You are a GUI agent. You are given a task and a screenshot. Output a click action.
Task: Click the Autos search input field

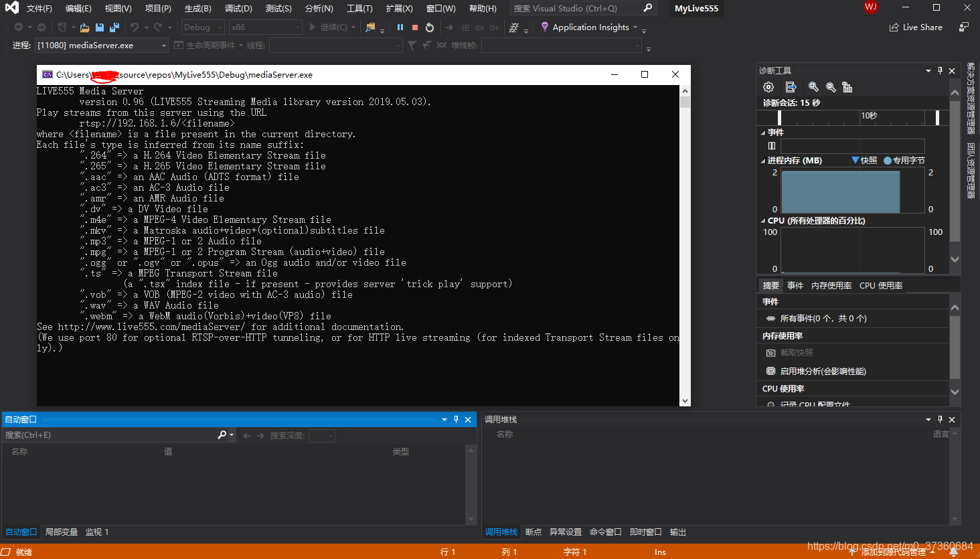[x=110, y=435]
